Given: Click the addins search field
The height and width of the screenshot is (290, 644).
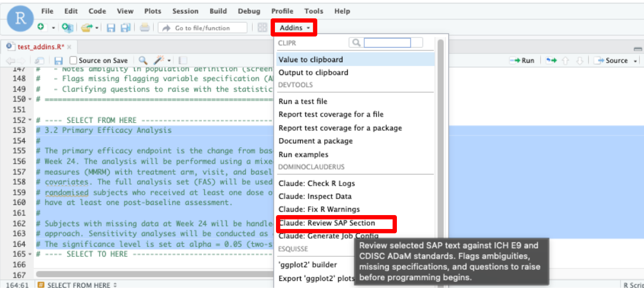Looking at the screenshot, I should click(x=387, y=42).
